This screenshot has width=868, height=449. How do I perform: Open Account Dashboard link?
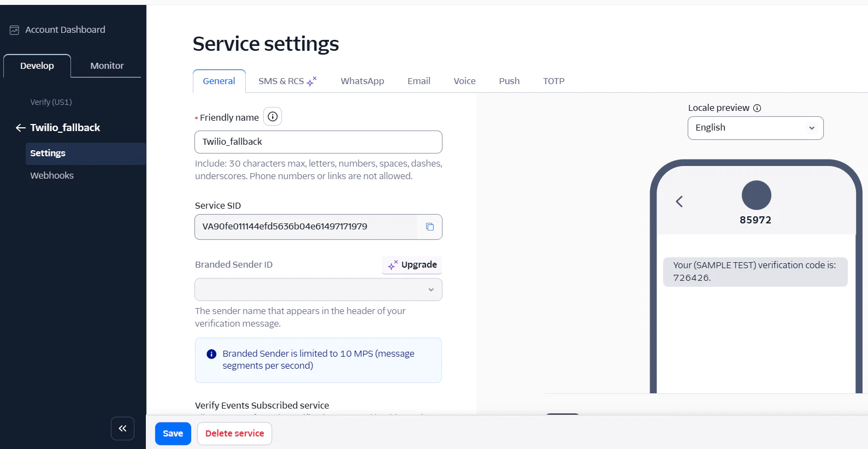tap(65, 30)
